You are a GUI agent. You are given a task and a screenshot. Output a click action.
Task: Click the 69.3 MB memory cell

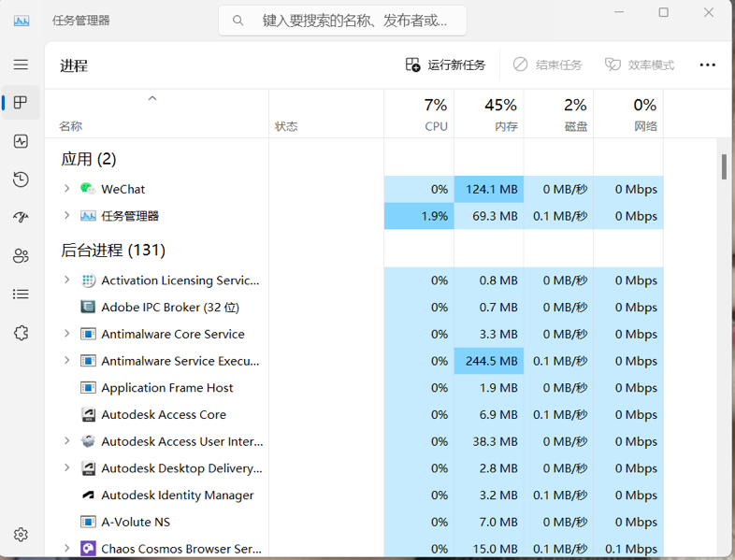pyautogui.click(x=488, y=216)
